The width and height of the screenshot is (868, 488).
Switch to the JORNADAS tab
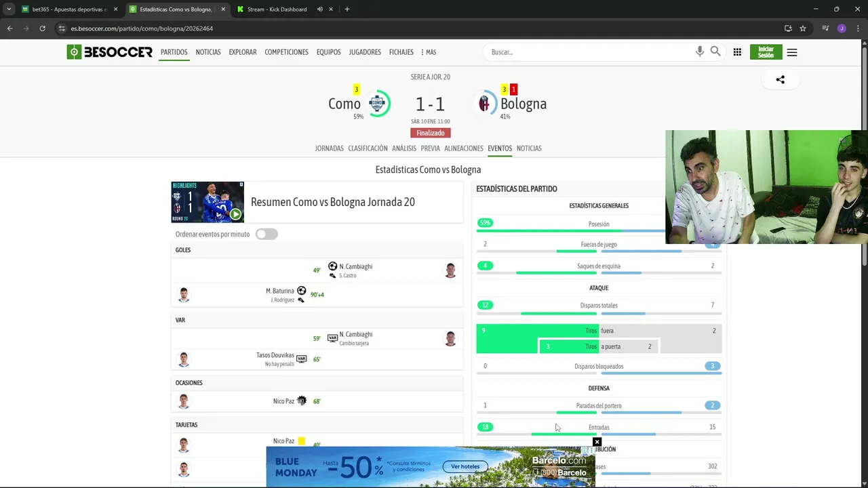tap(330, 148)
